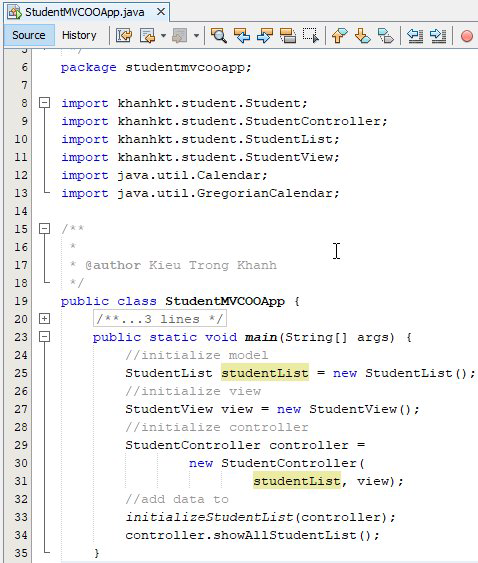Expand the folded 3 lines comment
The width and height of the screenshot is (478, 563).
[44, 318]
